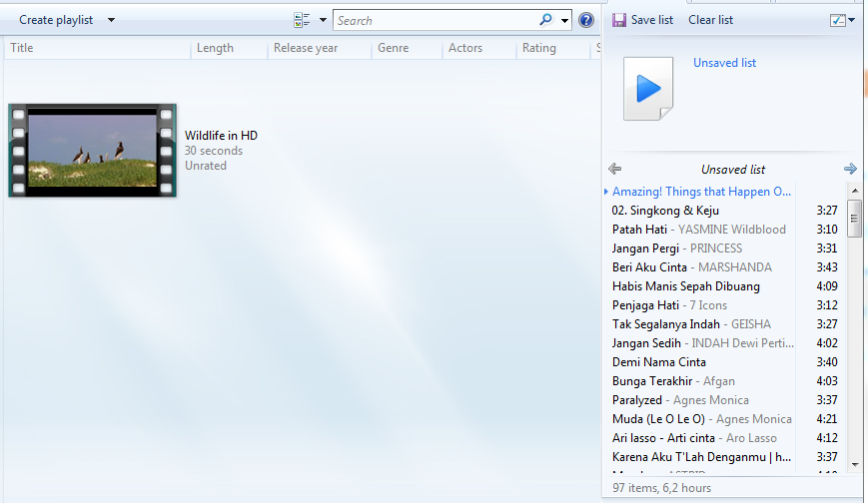Click the Wildlife in HD title text
The image size is (868, 503).
(x=221, y=136)
